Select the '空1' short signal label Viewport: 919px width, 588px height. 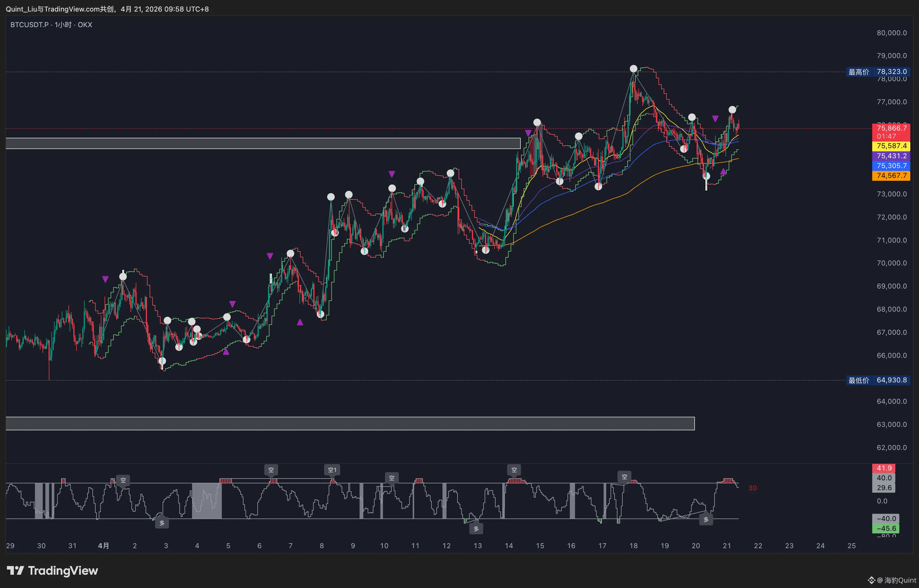(332, 470)
